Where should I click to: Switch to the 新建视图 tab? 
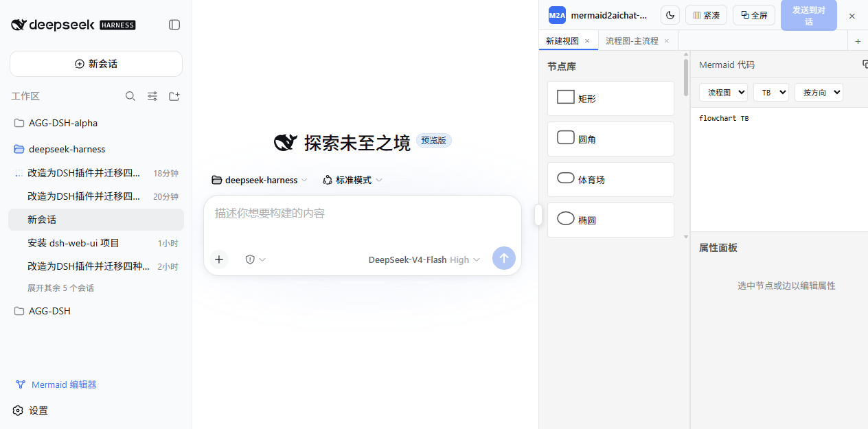point(562,40)
